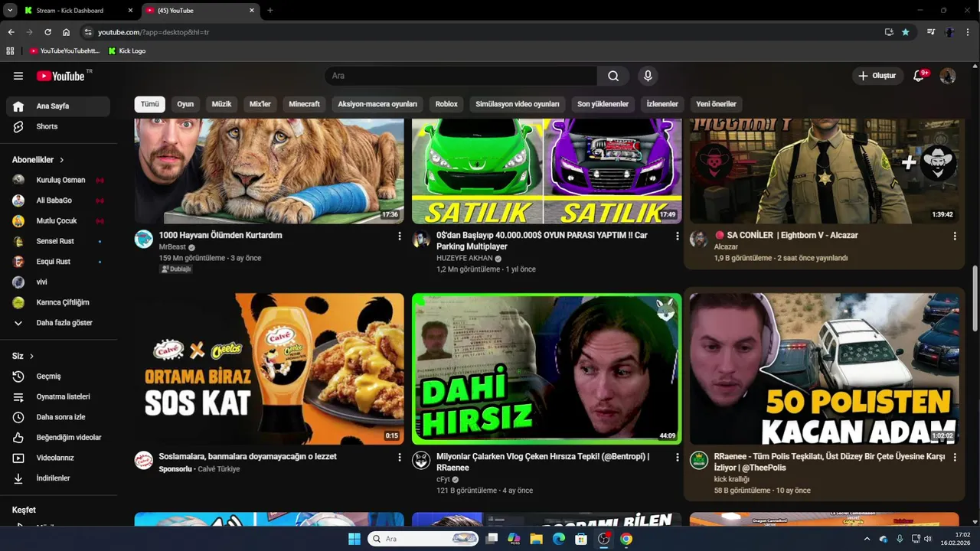Open Shorts in sidebar
Screen dimensions: 980x551
point(58,126)
